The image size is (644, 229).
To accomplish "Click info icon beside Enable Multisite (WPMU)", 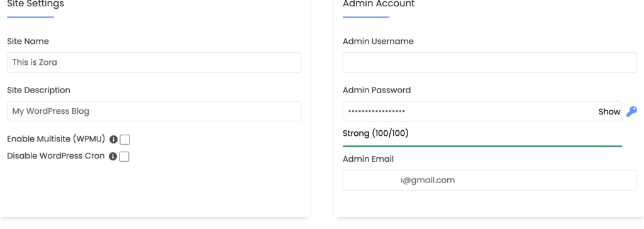I will coord(113,140).
